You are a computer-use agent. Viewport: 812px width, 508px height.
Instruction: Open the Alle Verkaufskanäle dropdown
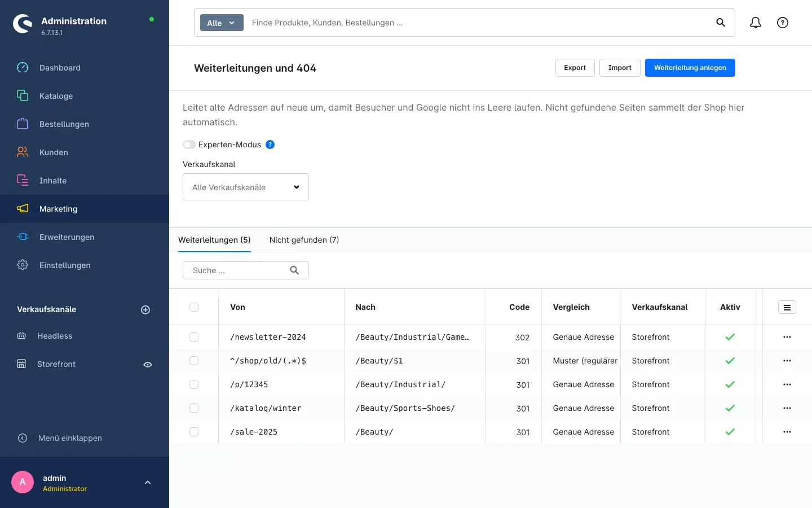pyautogui.click(x=246, y=187)
